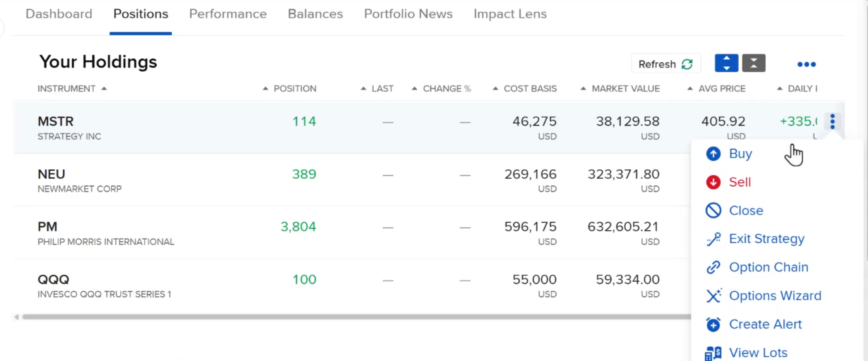Viewport: 868px width, 361px height.
Task: Click the Close position circle-slash icon
Action: [x=713, y=211]
